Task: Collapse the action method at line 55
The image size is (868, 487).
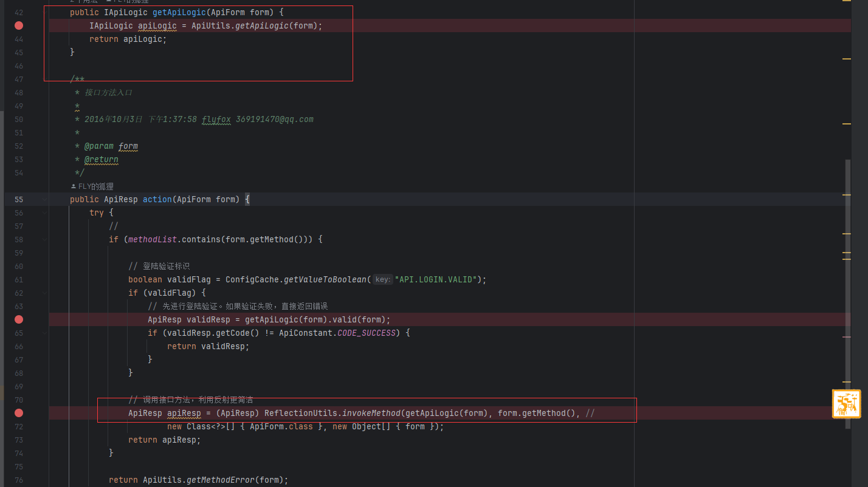Action: (x=44, y=199)
